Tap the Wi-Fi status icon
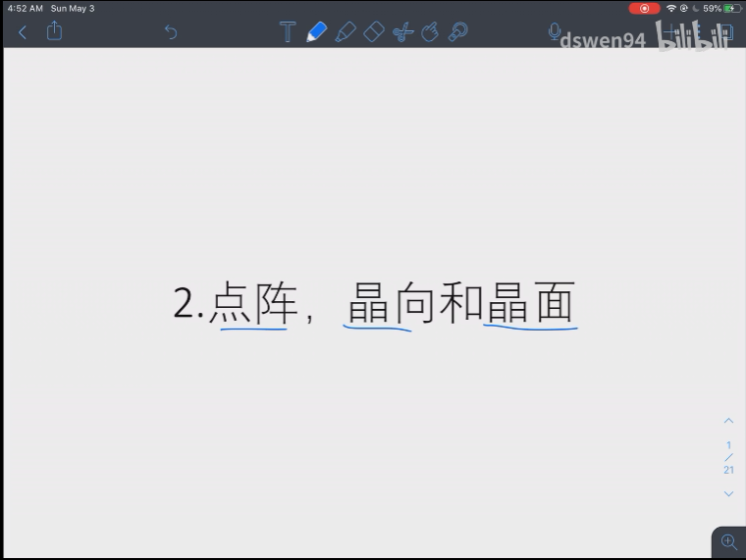 click(x=670, y=8)
